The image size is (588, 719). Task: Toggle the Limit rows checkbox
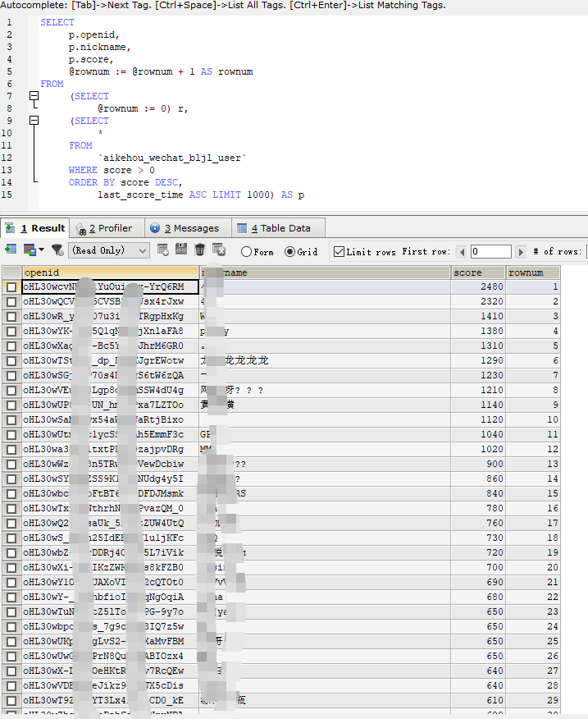[340, 252]
